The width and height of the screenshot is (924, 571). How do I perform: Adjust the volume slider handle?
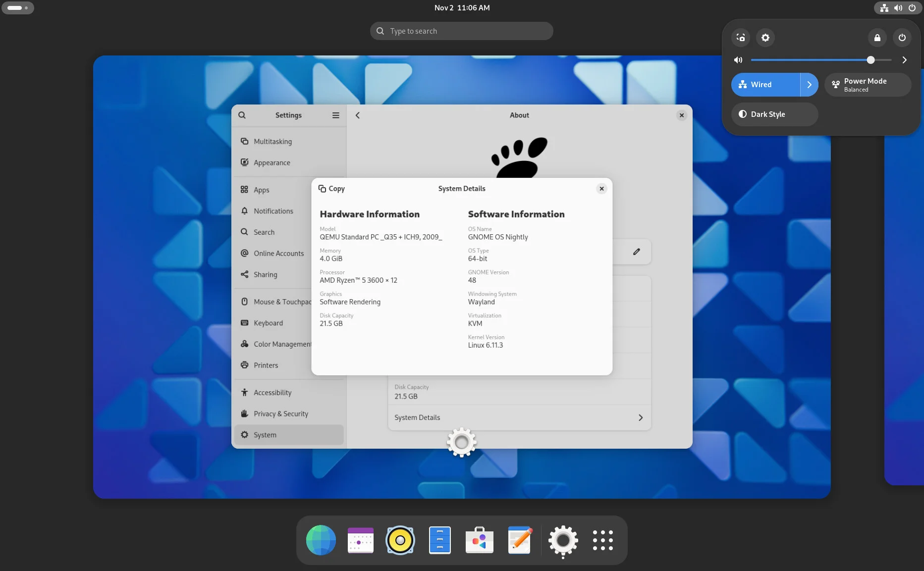pos(870,60)
